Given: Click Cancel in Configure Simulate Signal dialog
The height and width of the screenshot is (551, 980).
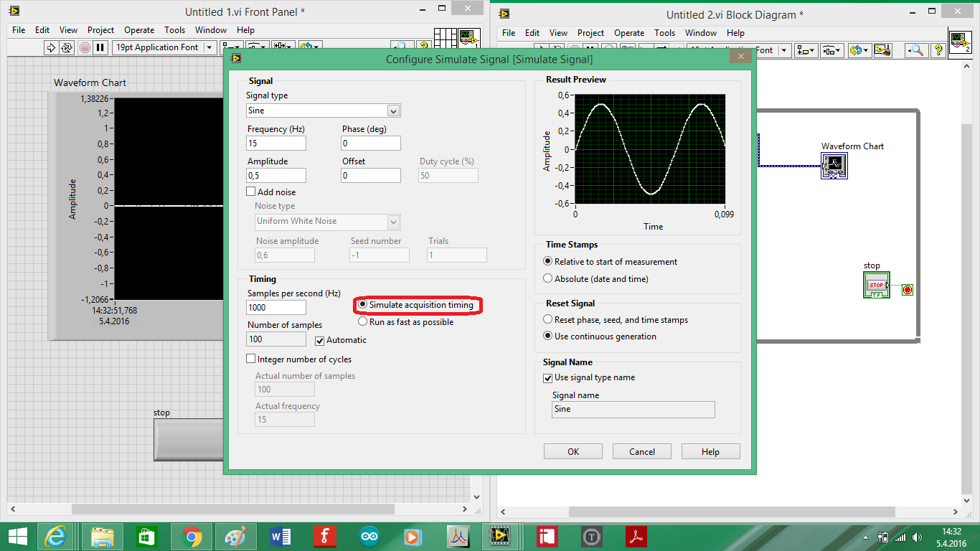Looking at the screenshot, I should point(642,451).
